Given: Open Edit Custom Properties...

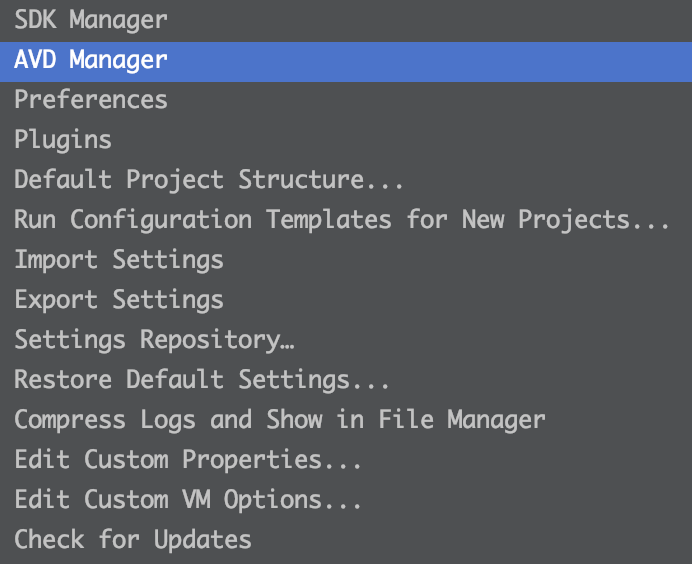Looking at the screenshot, I should click(x=346, y=459).
